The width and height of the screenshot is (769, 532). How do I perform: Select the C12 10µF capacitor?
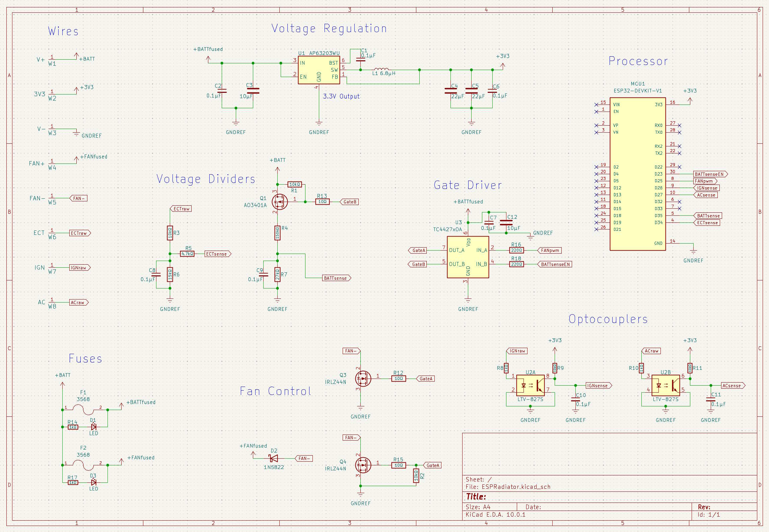point(506,222)
